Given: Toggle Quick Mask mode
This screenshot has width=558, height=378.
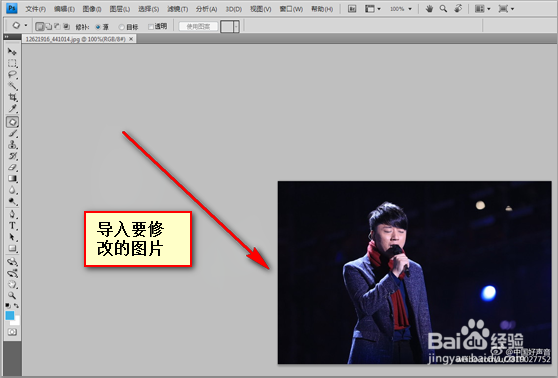Looking at the screenshot, I should point(12,332).
